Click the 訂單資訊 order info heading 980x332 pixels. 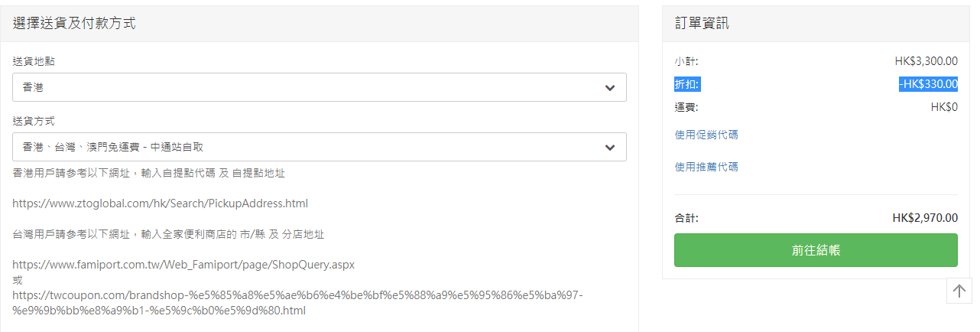pyautogui.click(x=702, y=24)
